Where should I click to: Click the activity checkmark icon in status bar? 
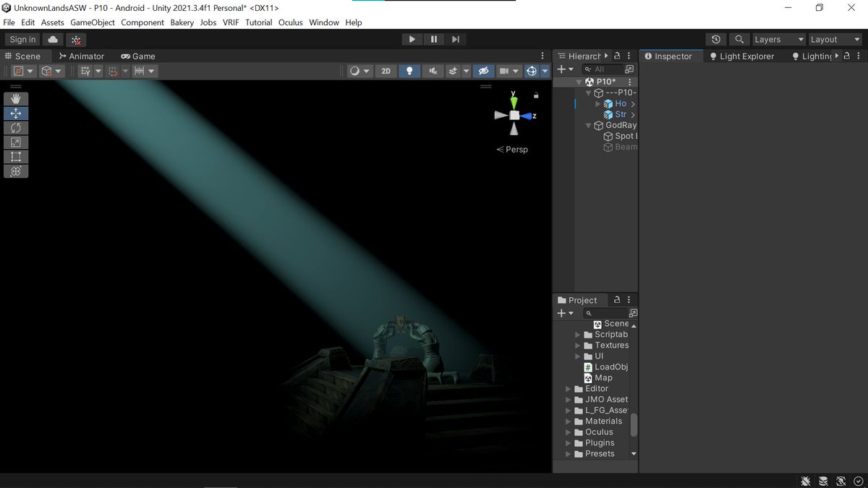858,481
